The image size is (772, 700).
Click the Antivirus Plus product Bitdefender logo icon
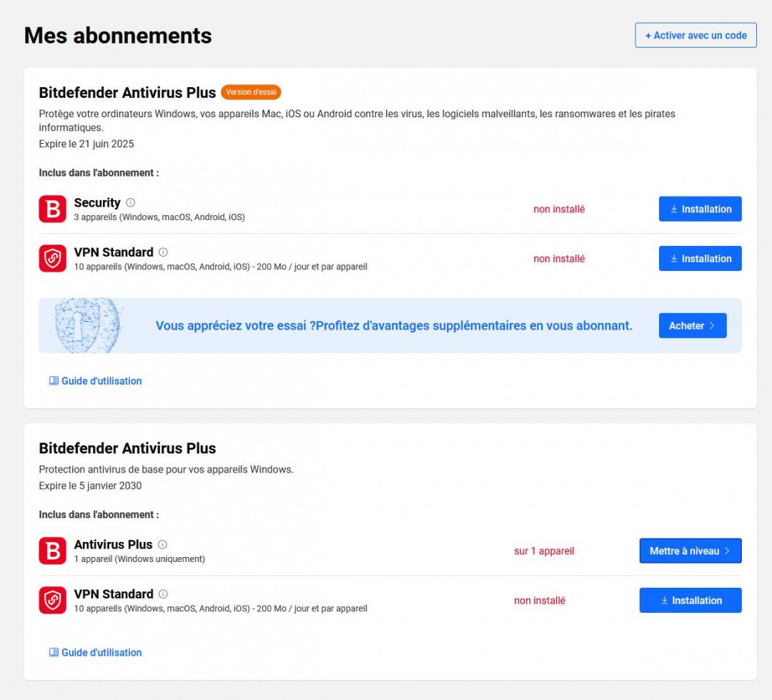pyautogui.click(x=52, y=551)
